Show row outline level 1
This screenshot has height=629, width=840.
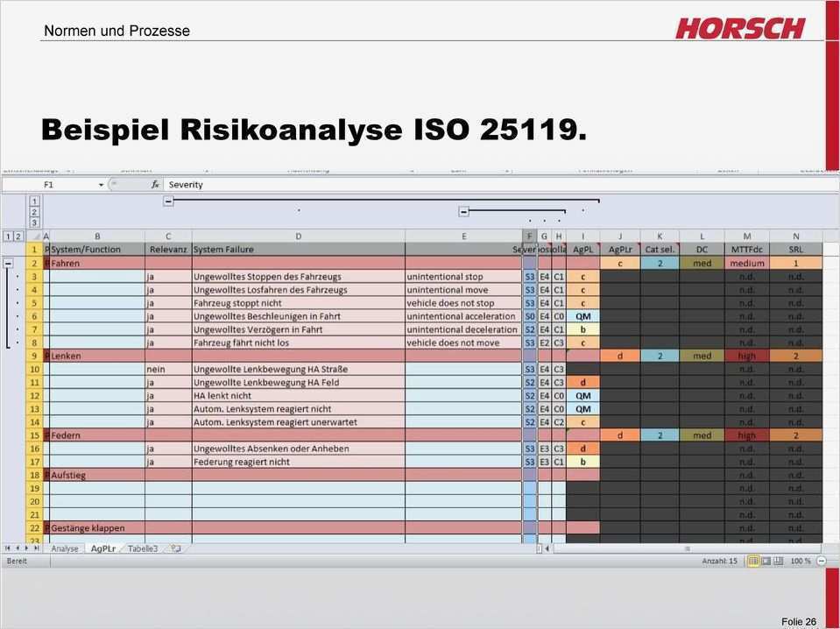point(8,237)
